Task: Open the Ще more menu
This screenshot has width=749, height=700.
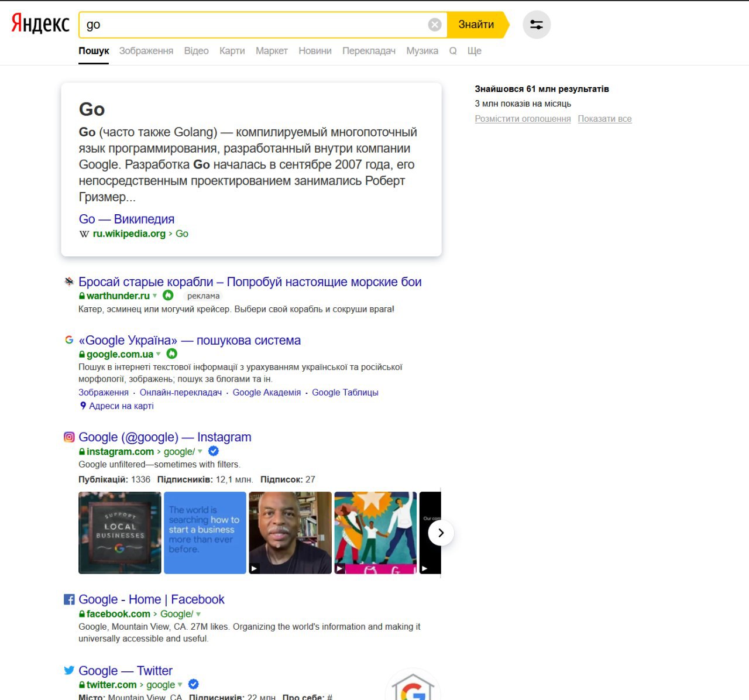Action: 475,51
